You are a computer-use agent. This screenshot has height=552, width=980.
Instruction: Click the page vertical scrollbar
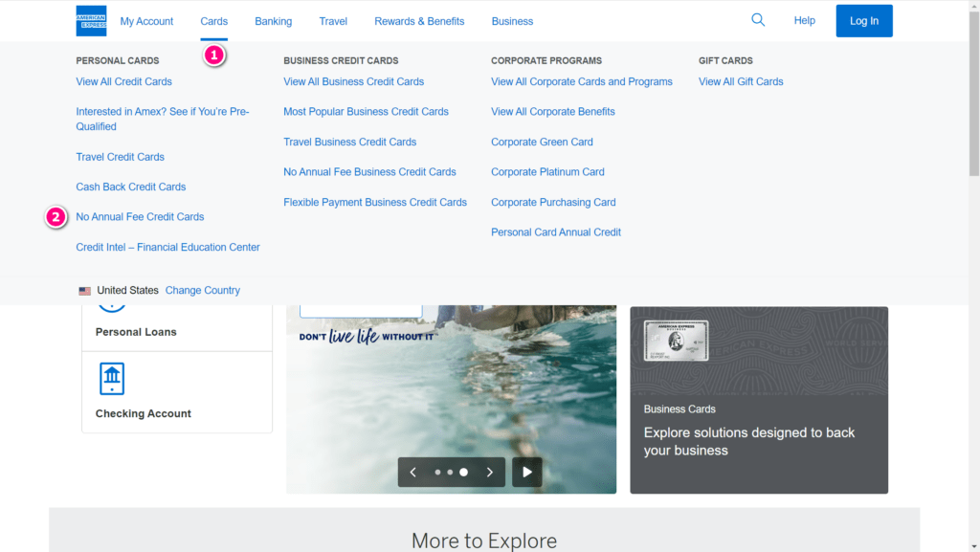pos(973,94)
